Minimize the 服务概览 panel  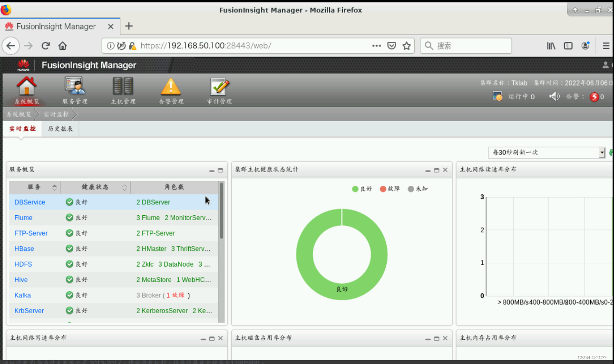[212, 170]
